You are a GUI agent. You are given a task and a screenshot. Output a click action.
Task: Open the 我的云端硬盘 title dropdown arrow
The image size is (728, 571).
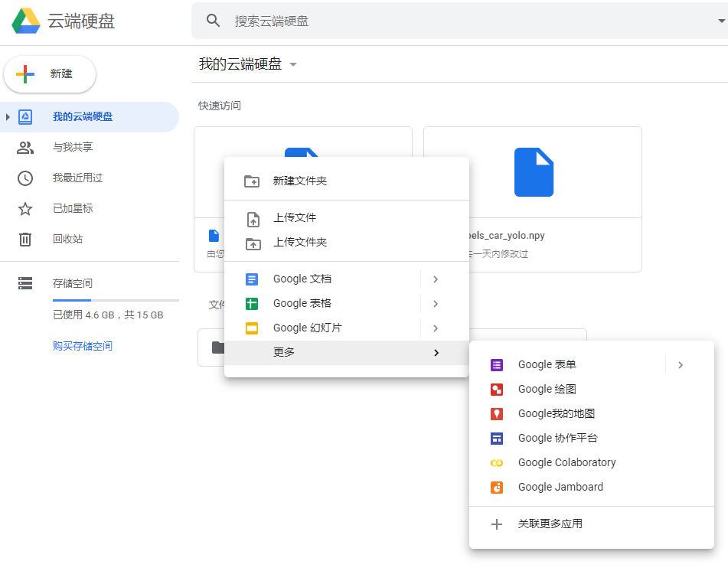tap(293, 64)
